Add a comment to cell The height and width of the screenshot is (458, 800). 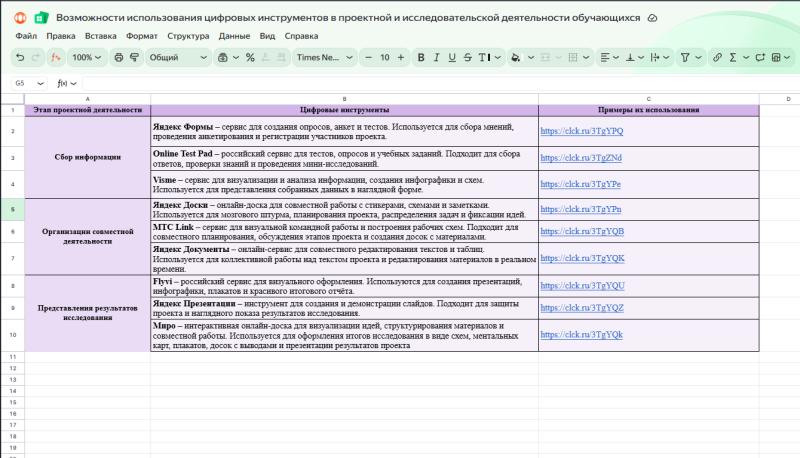point(760,58)
